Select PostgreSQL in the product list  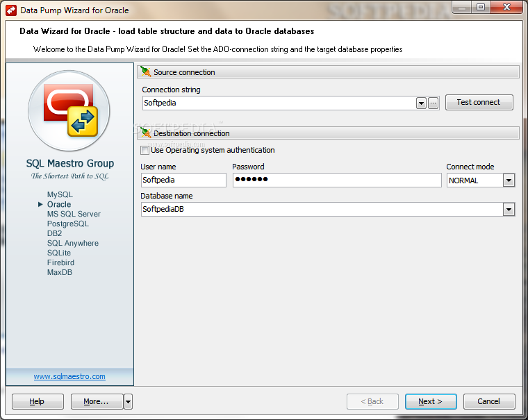(67, 224)
